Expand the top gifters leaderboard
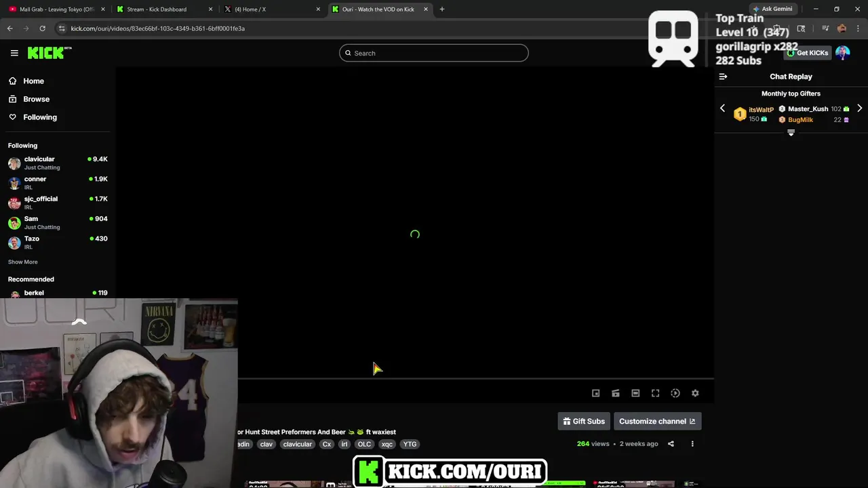 pyautogui.click(x=791, y=133)
